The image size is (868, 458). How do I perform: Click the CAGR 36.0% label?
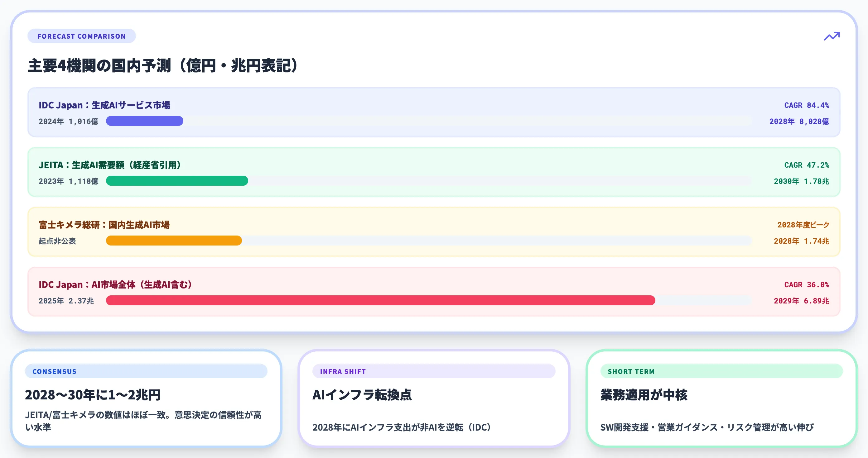pos(807,284)
